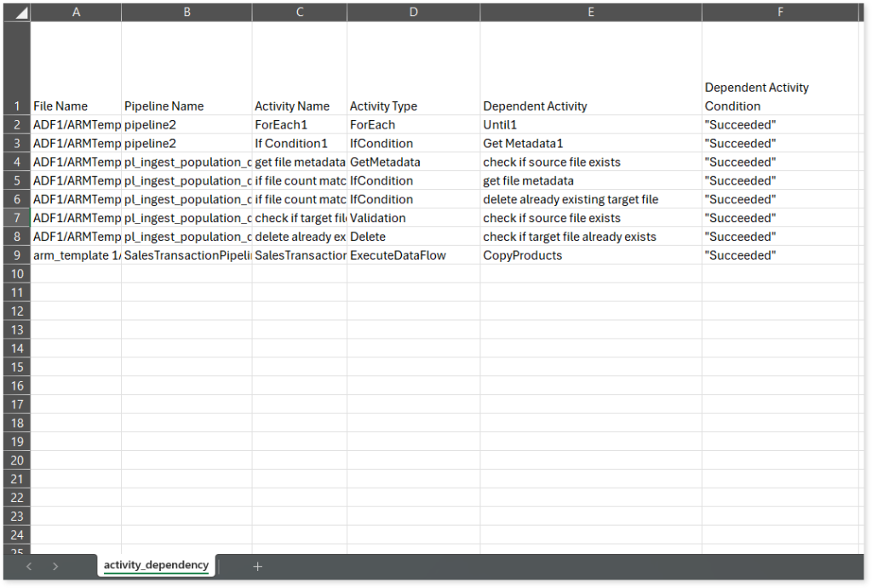Click the previous sheet navigation arrow

coord(30,566)
